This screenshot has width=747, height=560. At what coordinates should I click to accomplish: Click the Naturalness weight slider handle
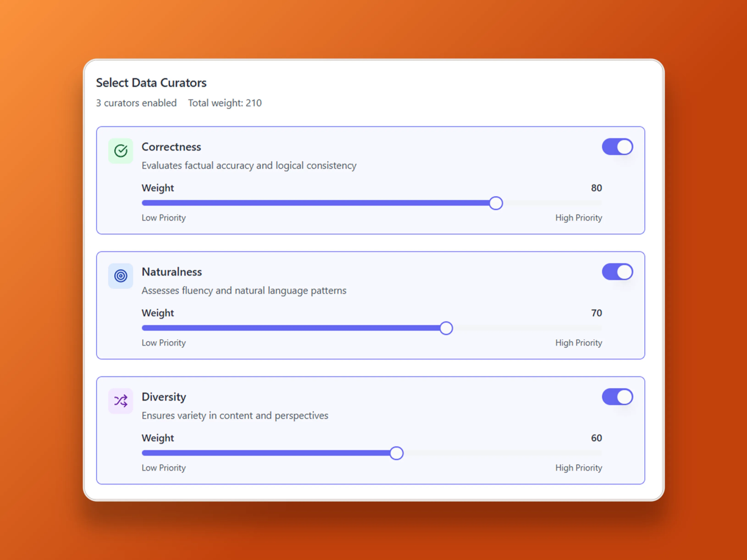tap(446, 328)
